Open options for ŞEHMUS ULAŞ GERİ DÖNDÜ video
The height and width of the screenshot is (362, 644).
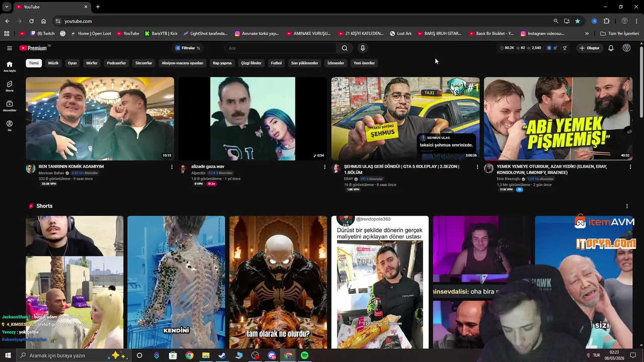[477, 167]
